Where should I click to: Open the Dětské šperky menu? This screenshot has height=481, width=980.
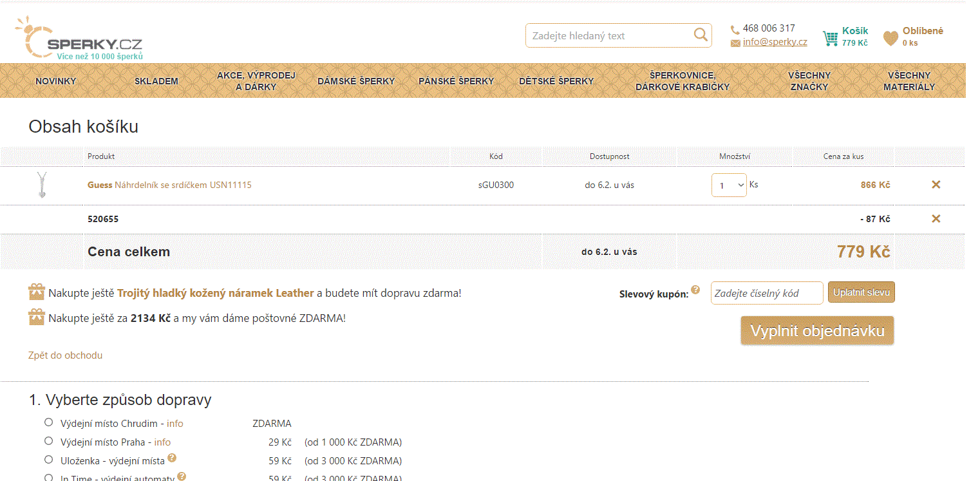pos(556,81)
